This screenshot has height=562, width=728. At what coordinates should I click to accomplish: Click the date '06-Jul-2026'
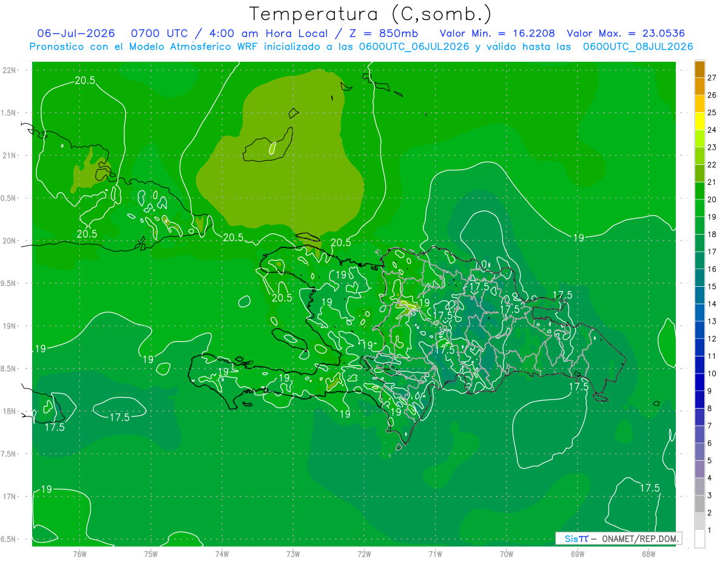(x=76, y=33)
